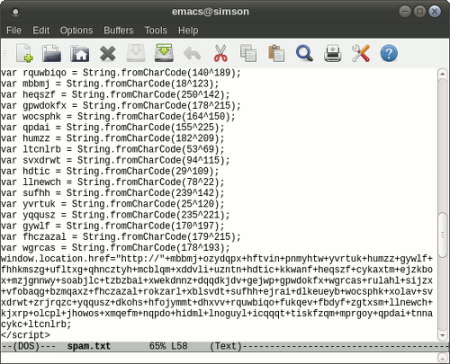The image size is (450, 364).
Task: Close the emacs@simson window
Action: (x=435, y=11)
